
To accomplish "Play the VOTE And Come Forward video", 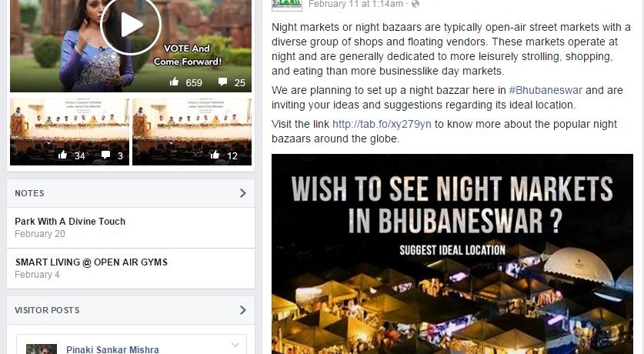I will pos(131,25).
